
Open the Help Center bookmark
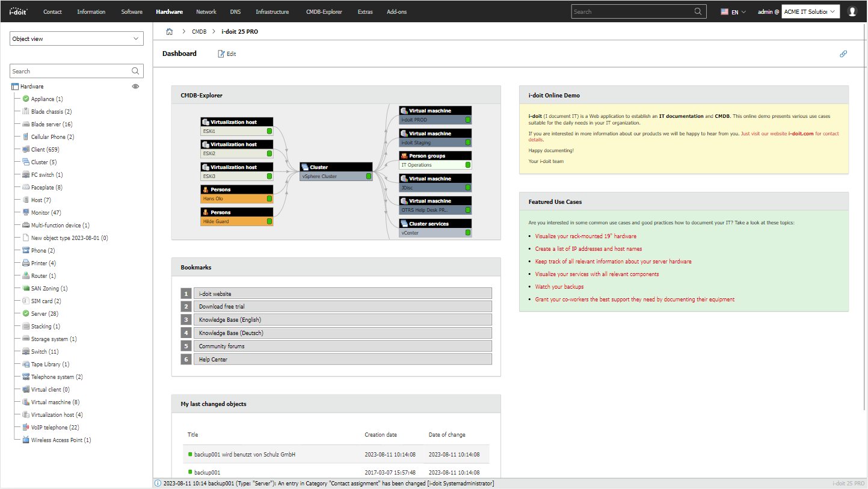coord(342,360)
